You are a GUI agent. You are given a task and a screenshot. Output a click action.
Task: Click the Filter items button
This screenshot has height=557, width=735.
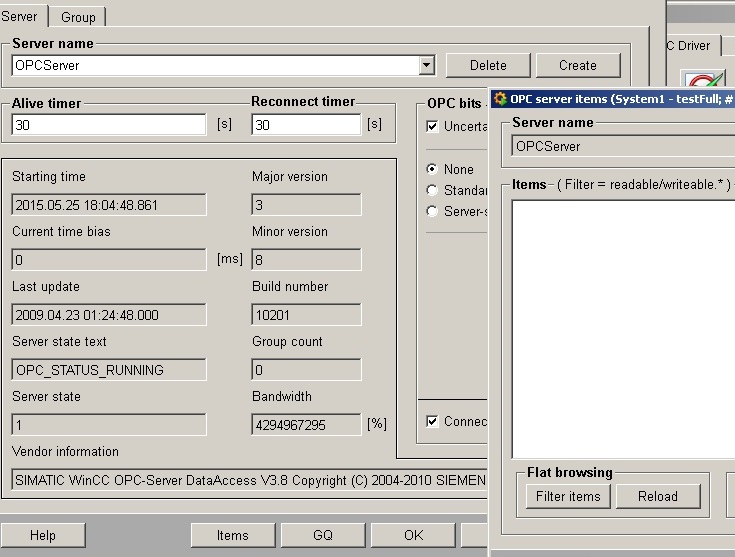click(568, 496)
